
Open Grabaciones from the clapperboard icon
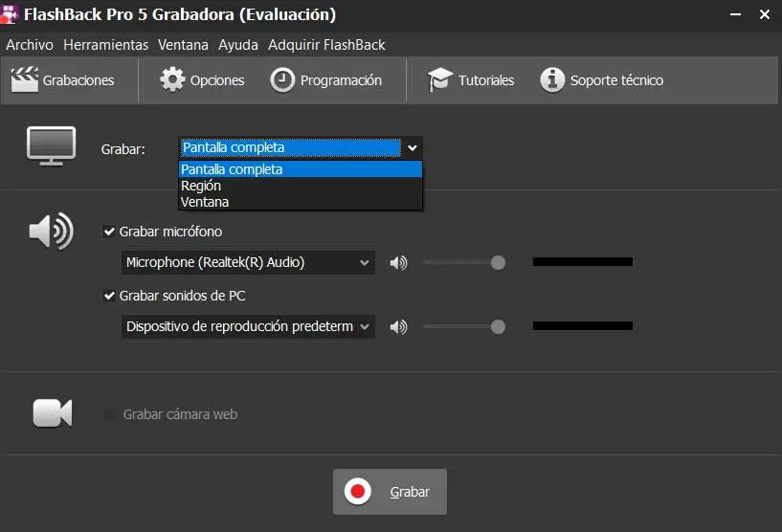click(25, 79)
